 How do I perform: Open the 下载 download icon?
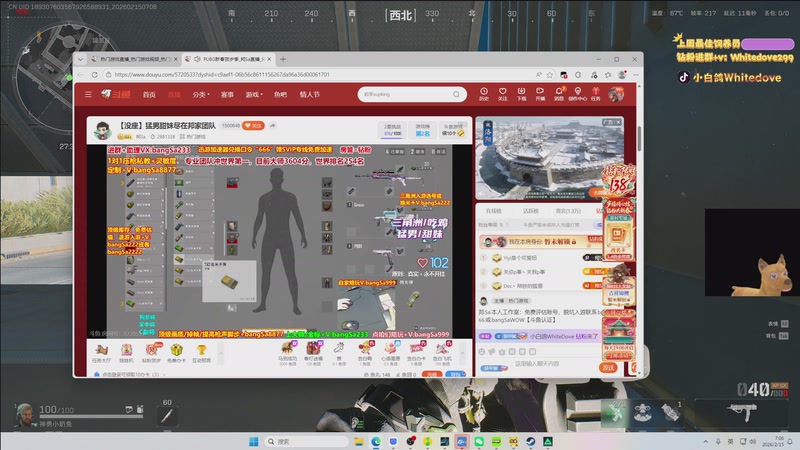coord(521,94)
